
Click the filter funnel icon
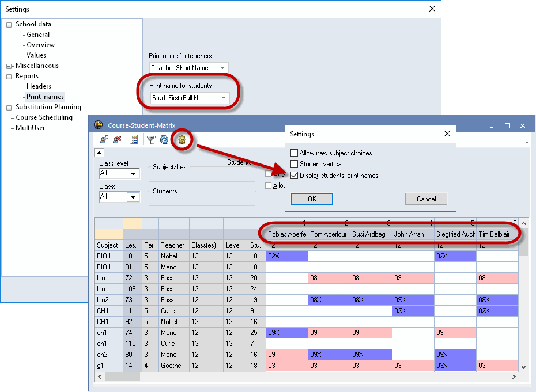[x=151, y=139]
